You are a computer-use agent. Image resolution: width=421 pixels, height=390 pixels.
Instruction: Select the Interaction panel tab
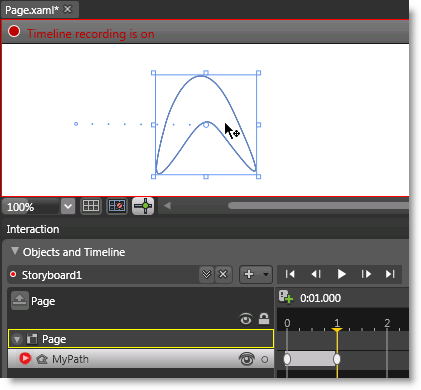click(33, 229)
